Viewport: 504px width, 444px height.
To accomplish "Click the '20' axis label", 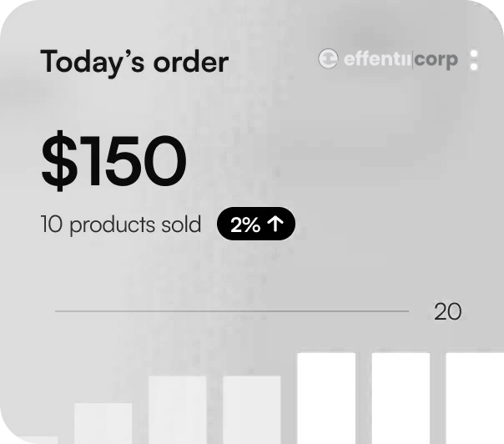I will coord(448,312).
